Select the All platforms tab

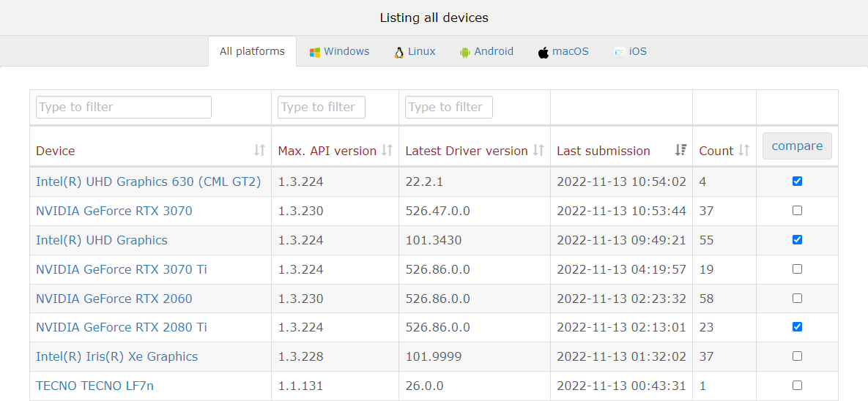tap(253, 51)
